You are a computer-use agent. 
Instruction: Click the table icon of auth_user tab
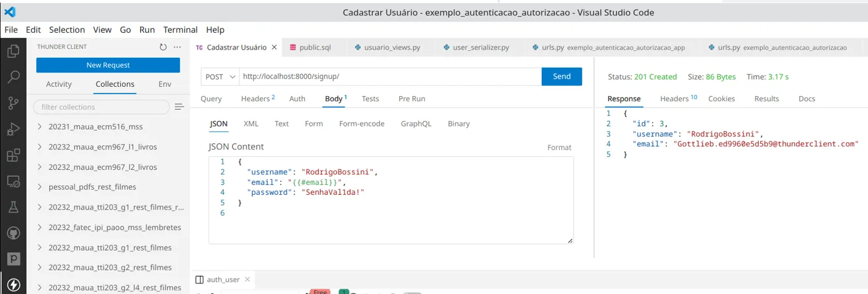pos(199,280)
